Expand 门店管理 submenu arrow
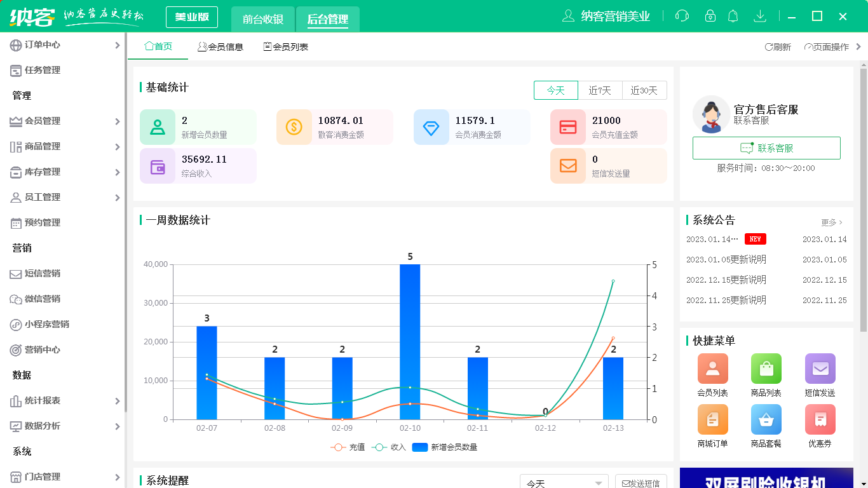This screenshot has width=868, height=488. pos(117,477)
